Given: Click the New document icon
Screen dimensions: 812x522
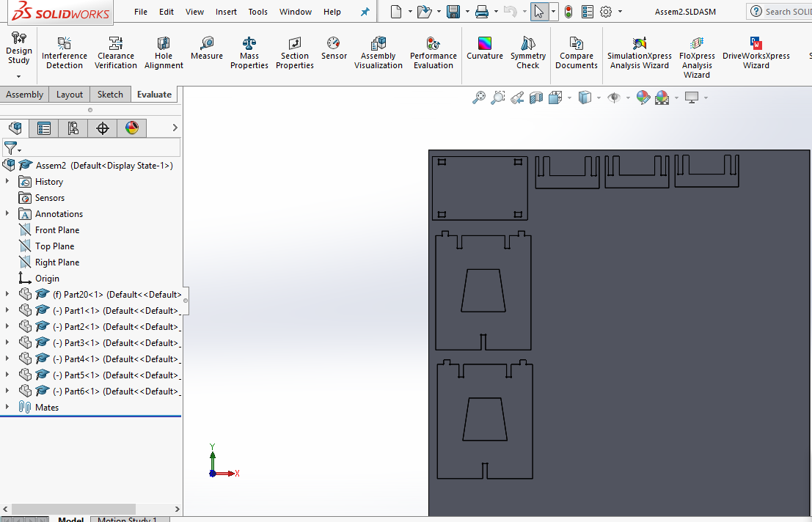Looking at the screenshot, I should click(396, 12).
